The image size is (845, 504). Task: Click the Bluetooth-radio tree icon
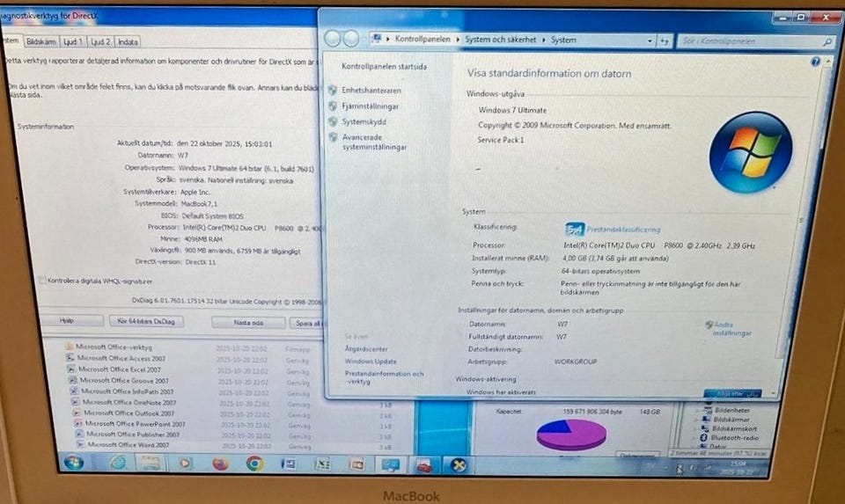[703, 438]
